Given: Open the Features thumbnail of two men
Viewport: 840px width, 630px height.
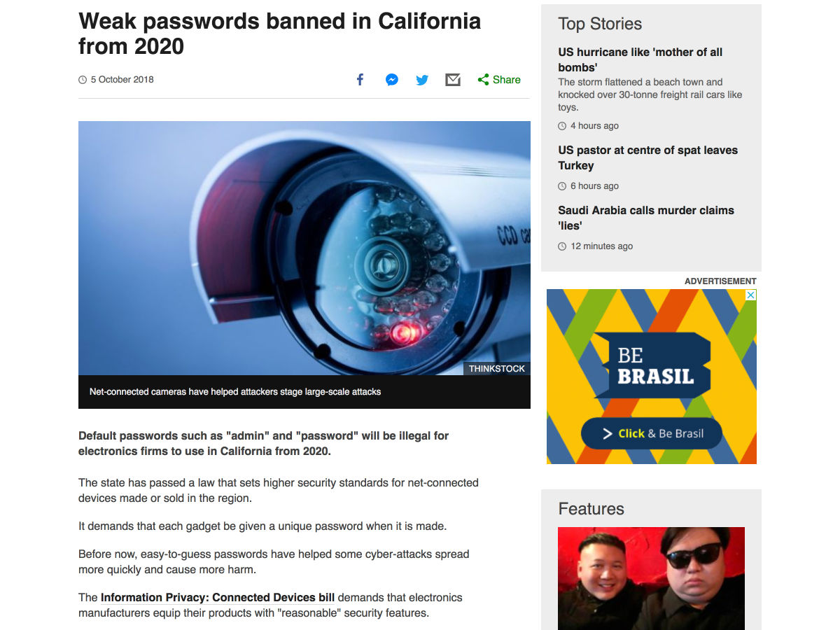Looking at the screenshot, I should click(651, 578).
